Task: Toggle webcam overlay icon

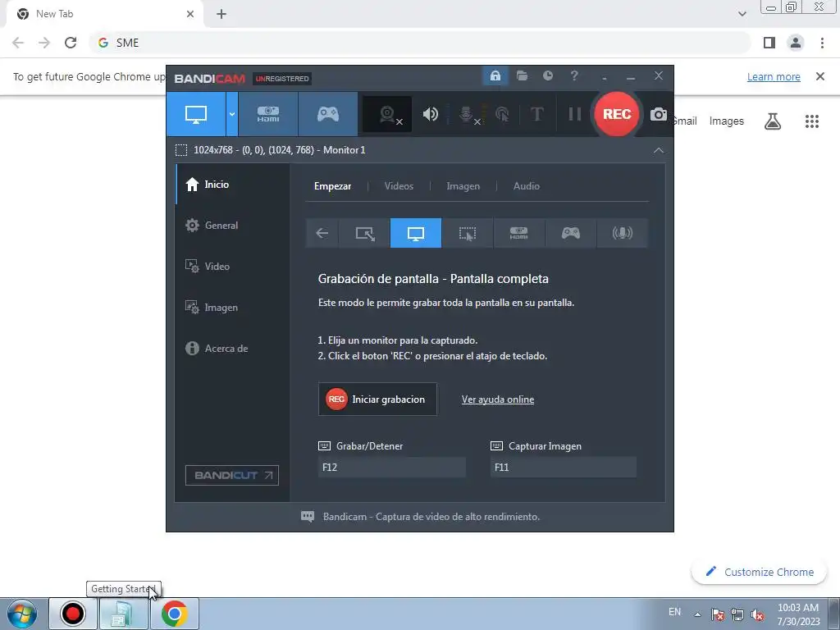Action: coord(387,114)
